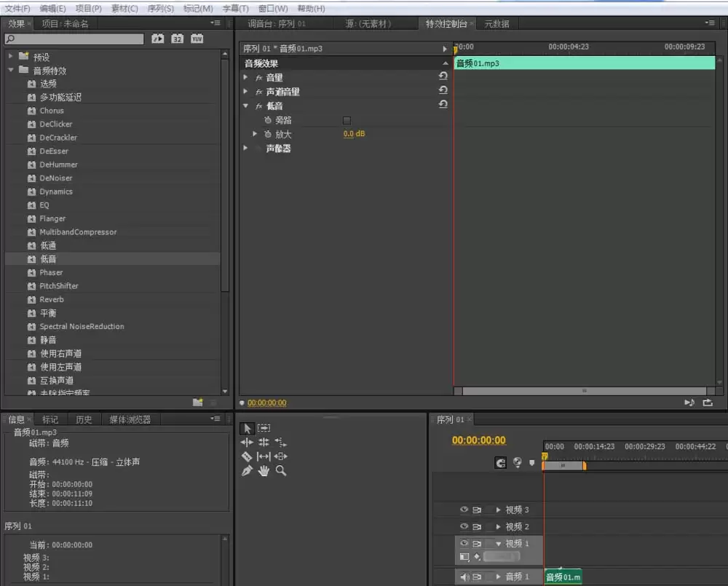The height and width of the screenshot is (586, 728).
Task: Expand the 预设 folder in the effects list
Action: click(x=12, y=56)
